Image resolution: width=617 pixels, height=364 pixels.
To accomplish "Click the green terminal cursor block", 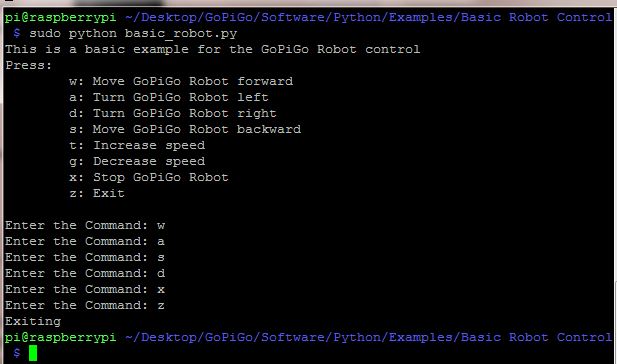I will click(33, 353).
